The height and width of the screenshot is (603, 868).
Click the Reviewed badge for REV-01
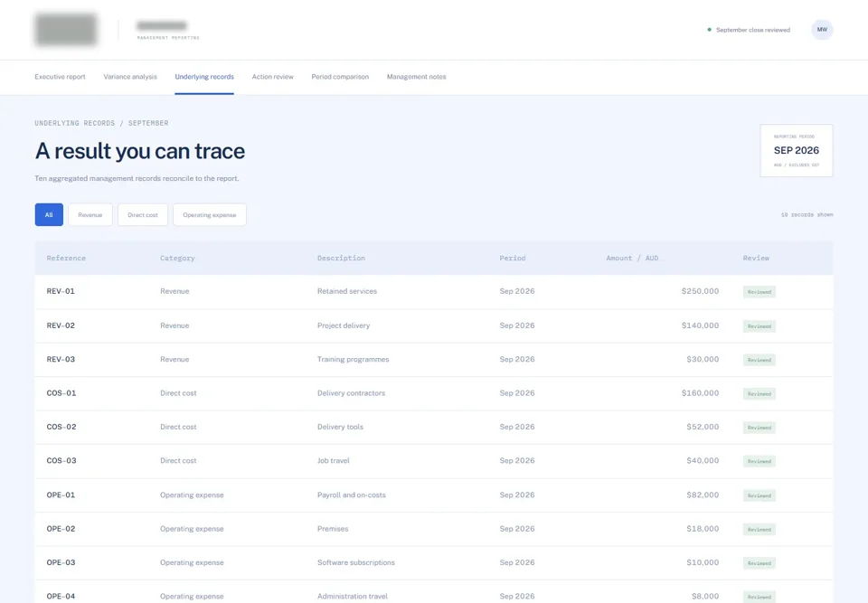tap(759, 292)
